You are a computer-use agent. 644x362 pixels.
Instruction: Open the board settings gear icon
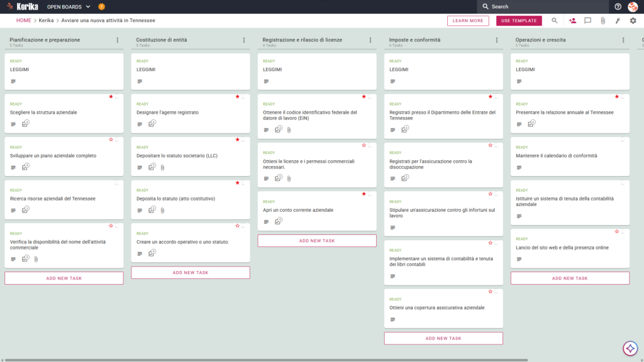pos(633,21)
